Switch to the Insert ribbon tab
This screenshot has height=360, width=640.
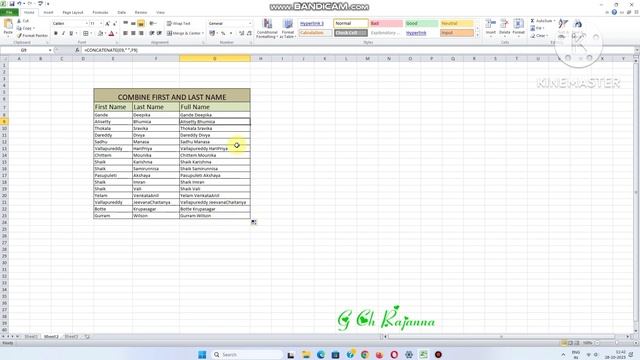(48, 12)
